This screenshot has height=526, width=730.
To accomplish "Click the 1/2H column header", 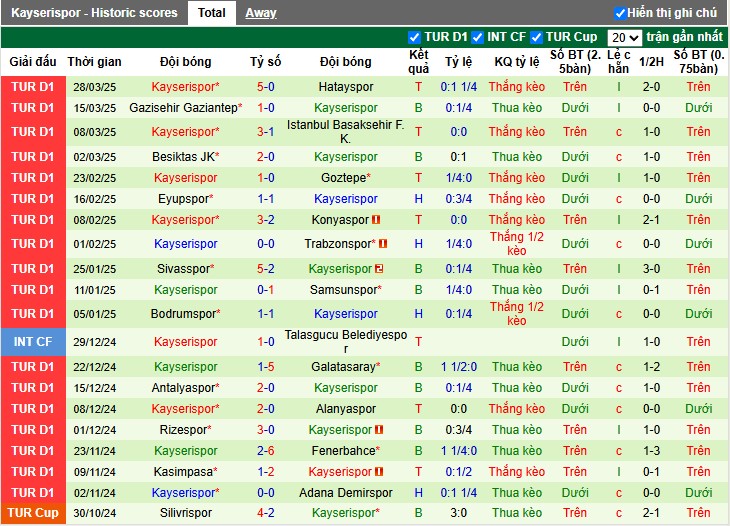I will point(651,62).
